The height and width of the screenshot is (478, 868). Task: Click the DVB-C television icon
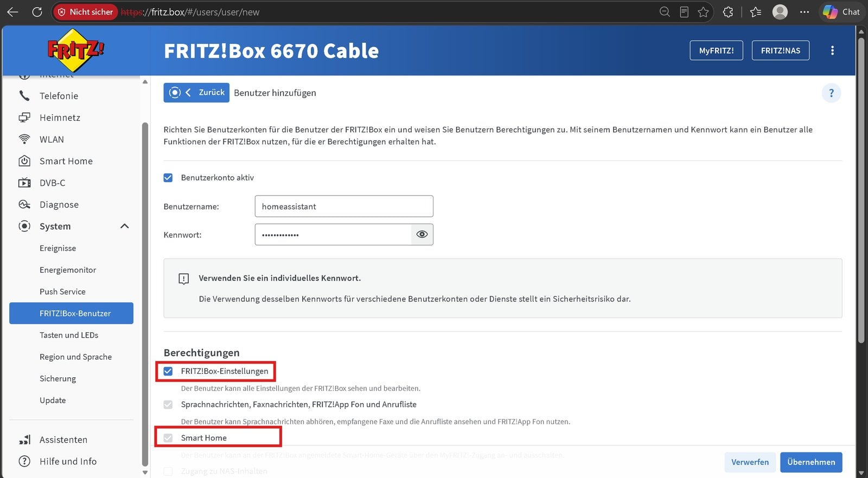(x=24, y=183)
